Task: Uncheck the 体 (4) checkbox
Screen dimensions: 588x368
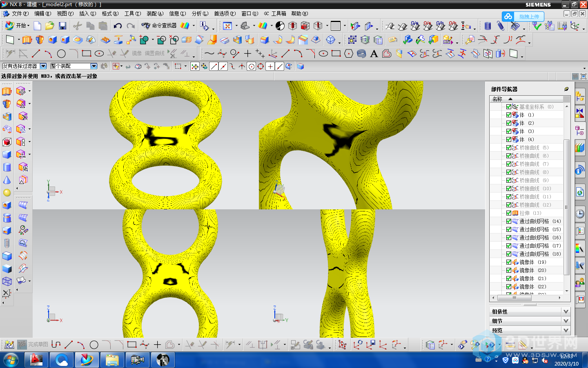Action: pyautogui.click(x=509, y=139)
